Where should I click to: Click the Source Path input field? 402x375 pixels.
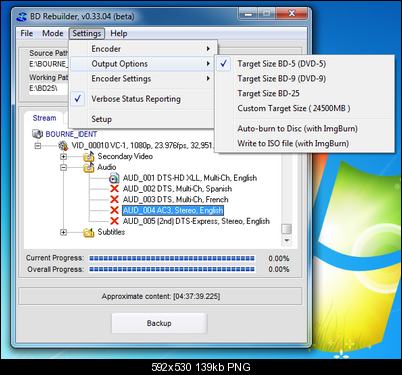tap(48, 64)
